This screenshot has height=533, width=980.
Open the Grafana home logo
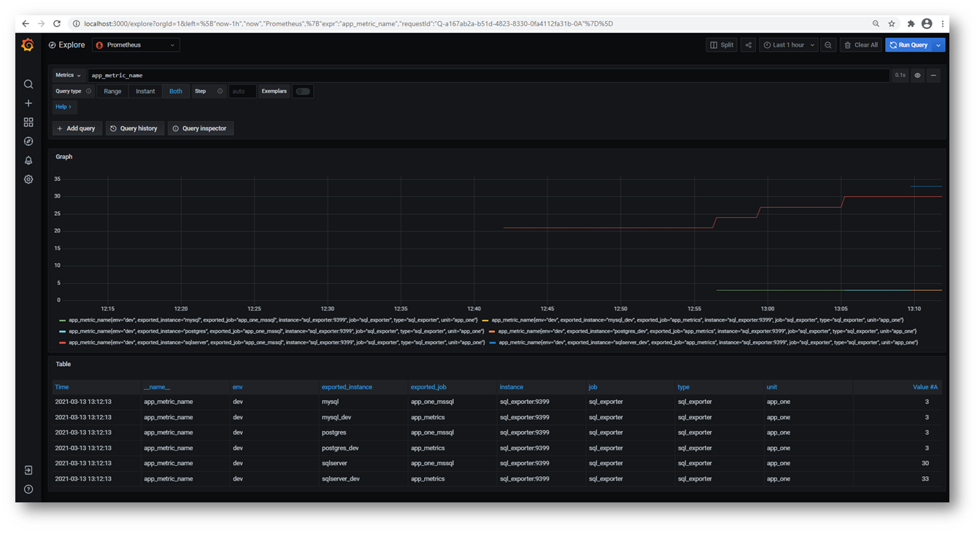pyautogui.click(x=28, y=45)
